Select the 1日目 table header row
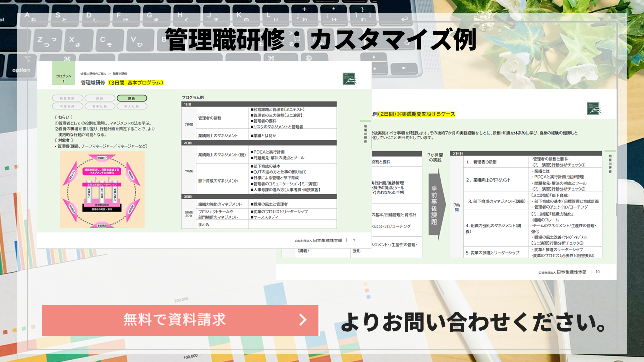The width and height of the screenshot is (644, 362). 259,104
